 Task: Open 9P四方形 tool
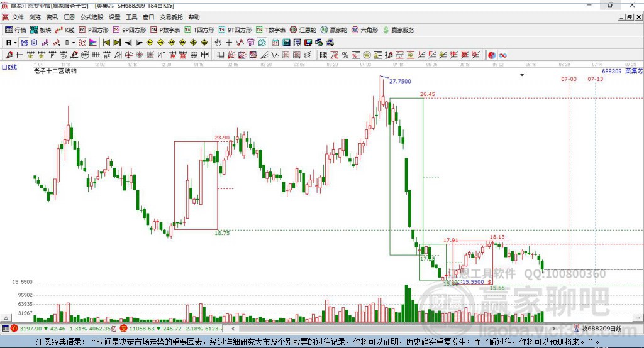click(130, 30)
